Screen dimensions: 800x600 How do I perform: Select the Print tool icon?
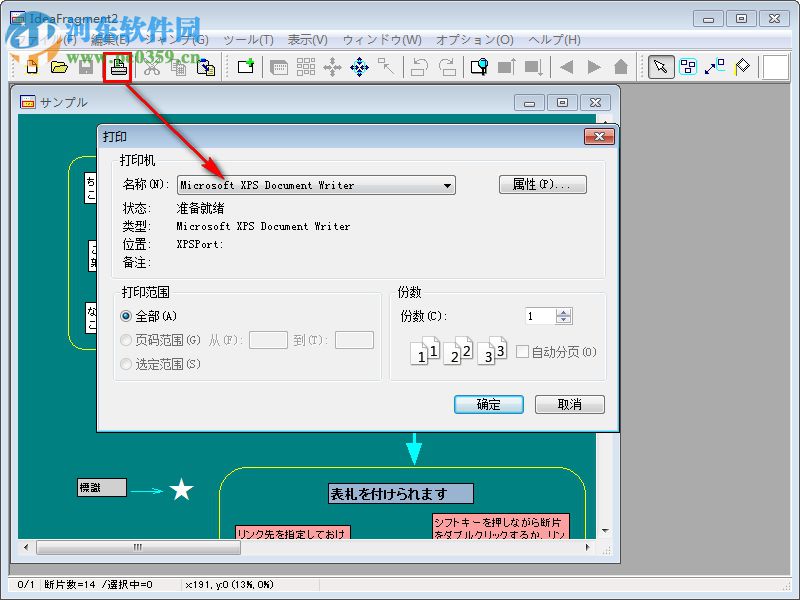click(x=118, y=67)
